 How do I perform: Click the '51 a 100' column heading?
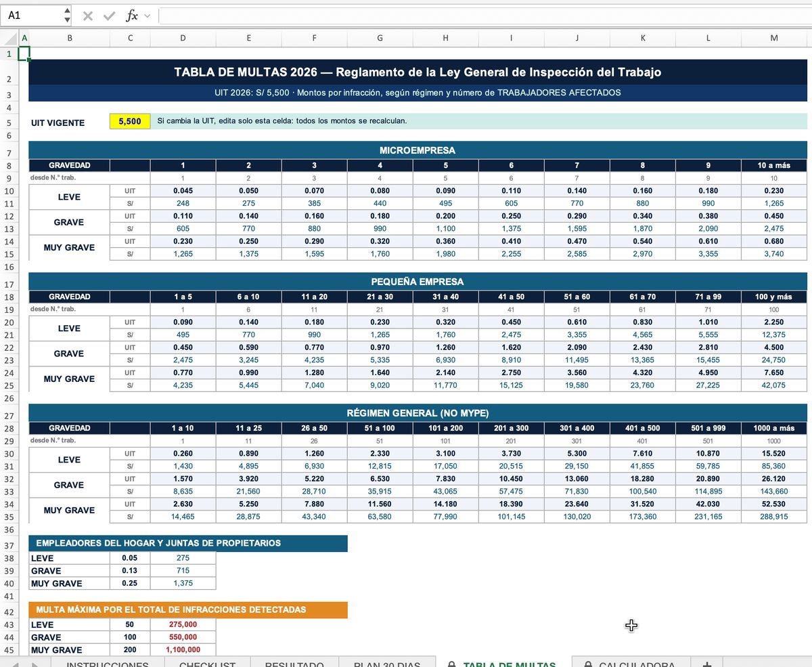(x=380, y=428)
